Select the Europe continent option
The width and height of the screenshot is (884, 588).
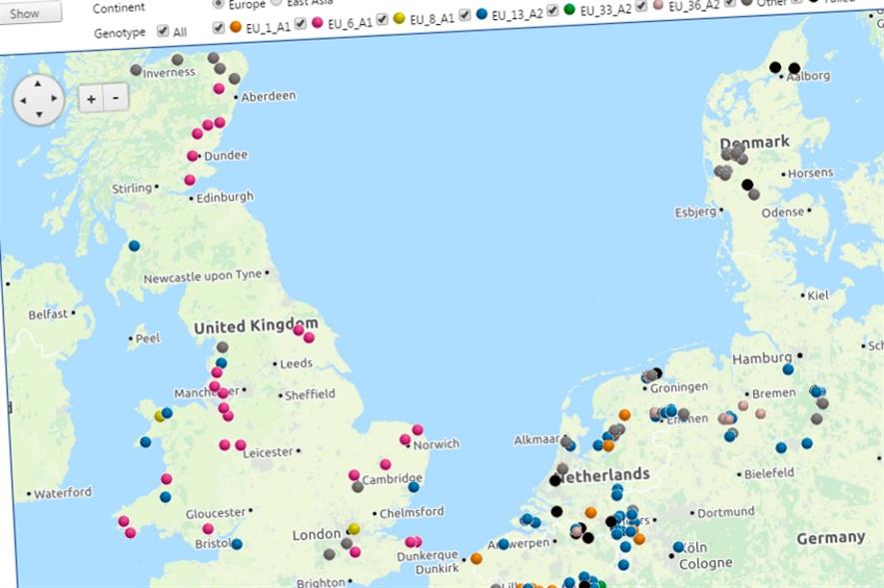(x=217, y=4)
